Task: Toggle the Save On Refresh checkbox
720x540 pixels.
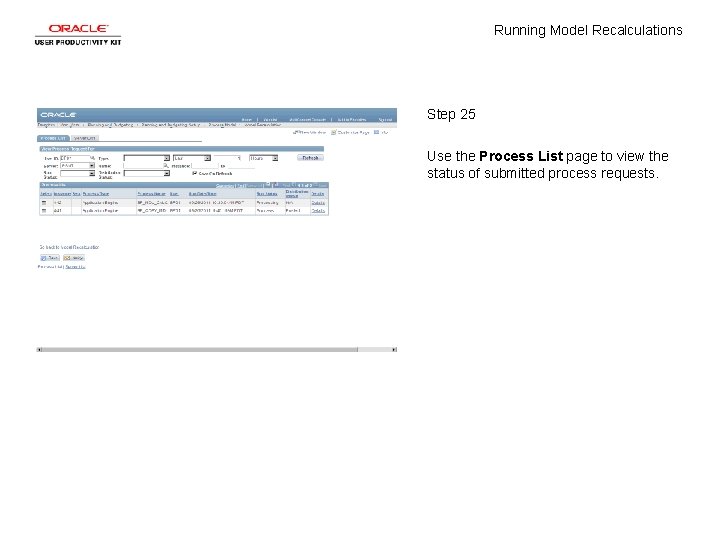Action: tap(195, 173)
